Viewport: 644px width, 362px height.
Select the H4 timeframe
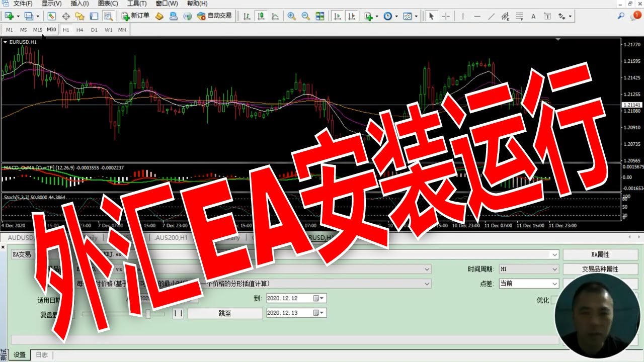coord(79,30)
